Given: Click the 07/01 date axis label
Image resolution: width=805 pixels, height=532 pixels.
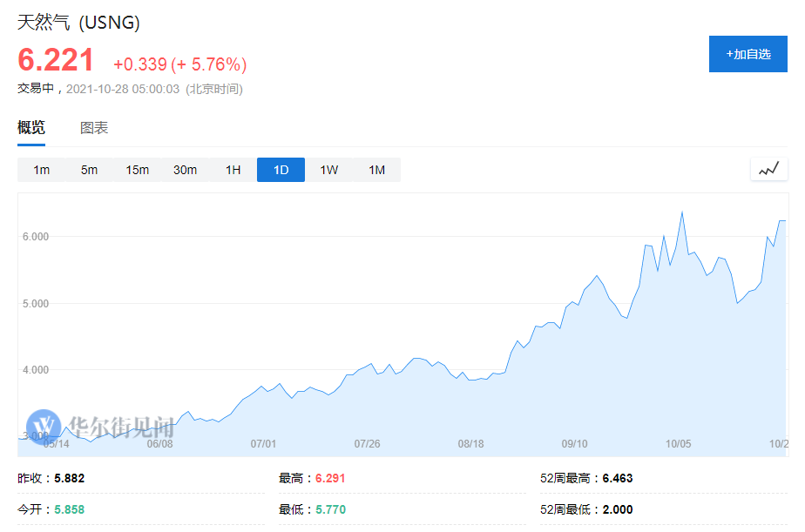Looking at the screenshot, I should (263, 444).
